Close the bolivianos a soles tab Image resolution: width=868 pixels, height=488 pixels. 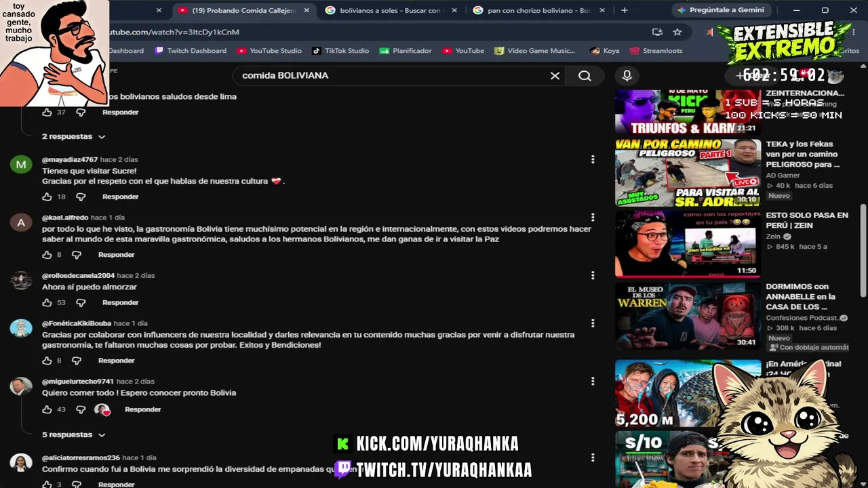click(454, 10)
